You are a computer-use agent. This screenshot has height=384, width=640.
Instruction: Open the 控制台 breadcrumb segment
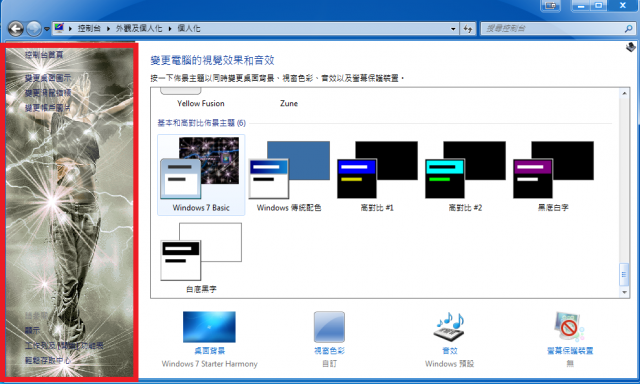pos(89,29)
